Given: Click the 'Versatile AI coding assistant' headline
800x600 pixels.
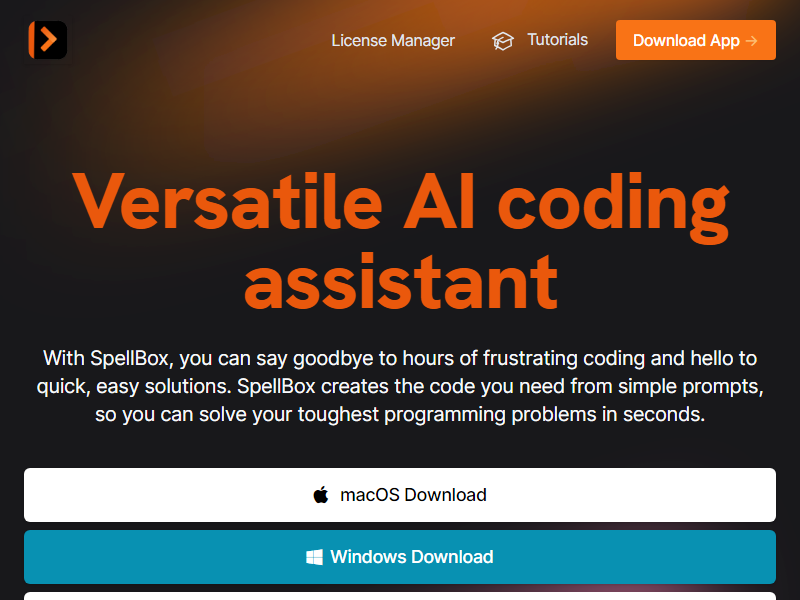Looking at the screenshot, I should (401, 241).
